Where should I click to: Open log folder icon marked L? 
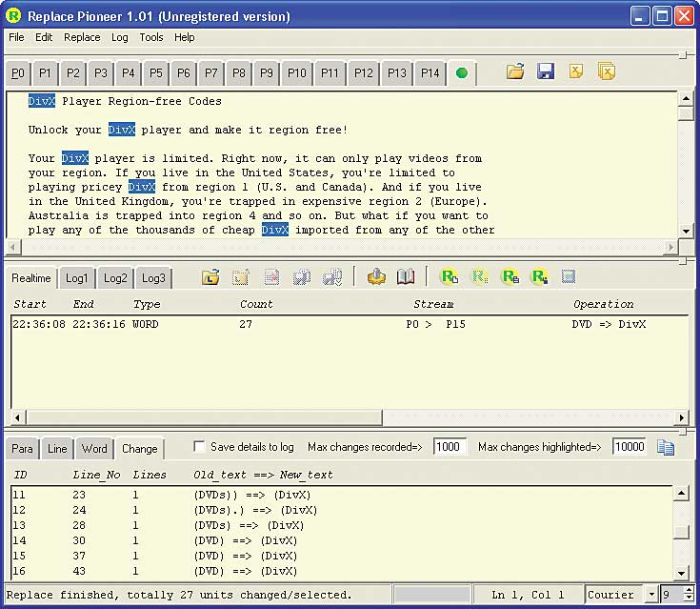pyautogui.click(x=210, y=277)
